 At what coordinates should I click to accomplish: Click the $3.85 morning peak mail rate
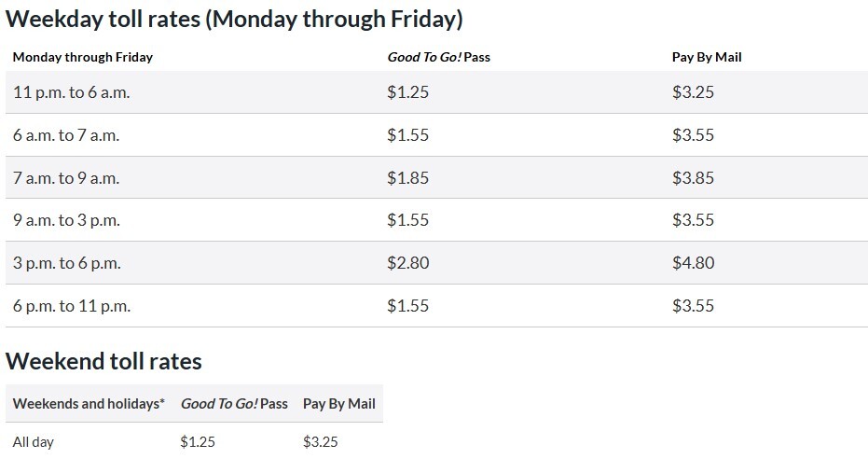coord(693,177)
